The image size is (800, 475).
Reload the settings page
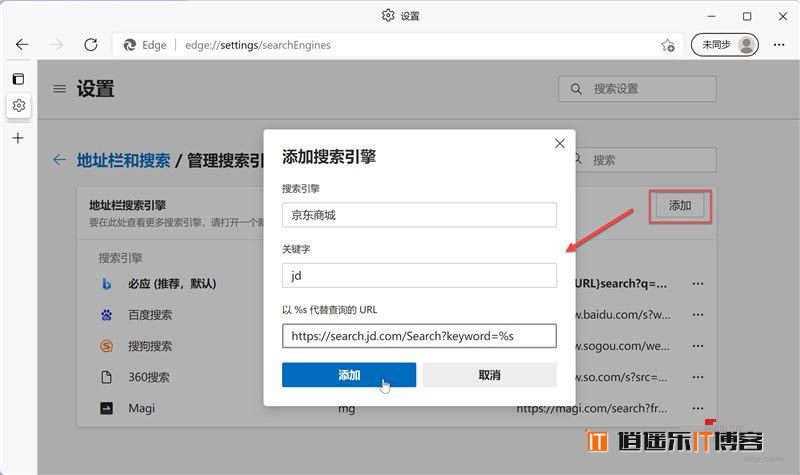coord(91,45)
